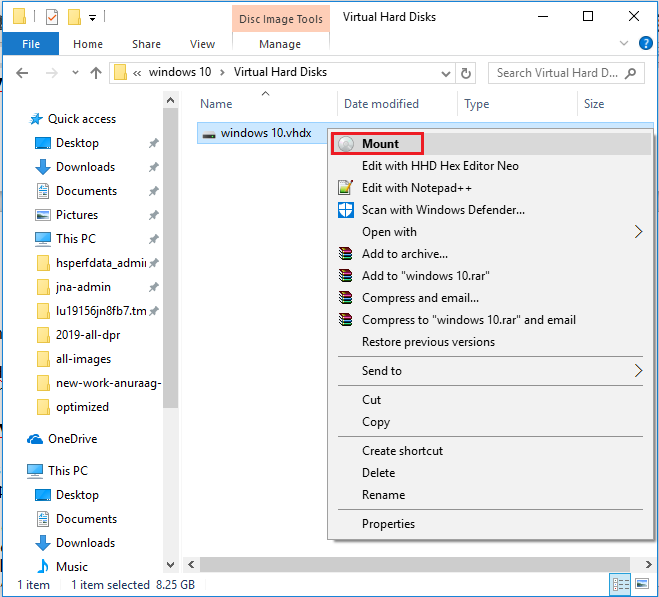The height and width of the screenshot is (597, 659).
Task: Open the recent locations dropdown arrow
Action: 75,73
